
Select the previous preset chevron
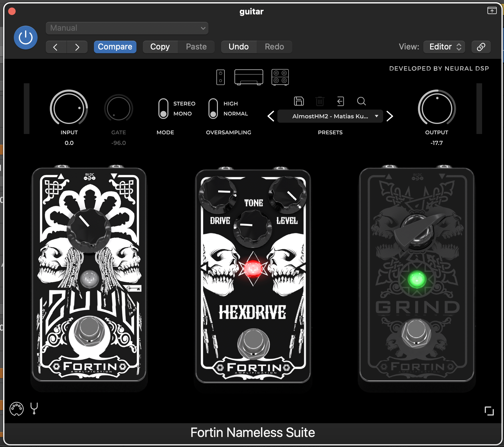(271, 116)
